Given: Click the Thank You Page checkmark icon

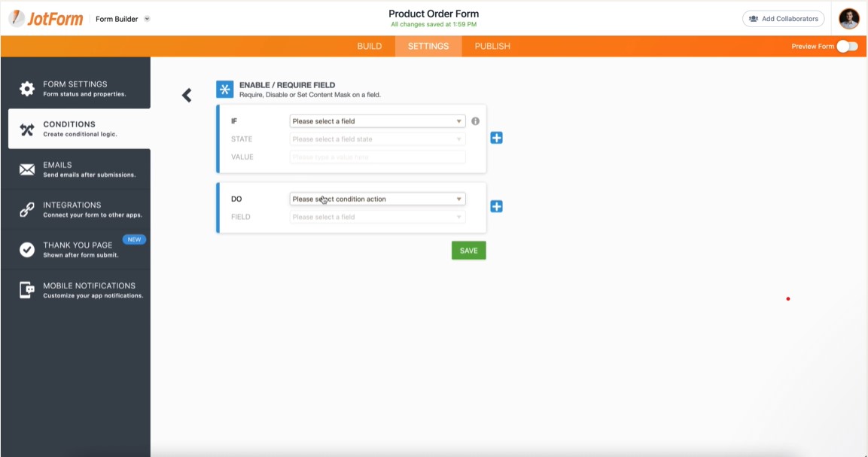Looking at the screenshot, I should point(26,250).
